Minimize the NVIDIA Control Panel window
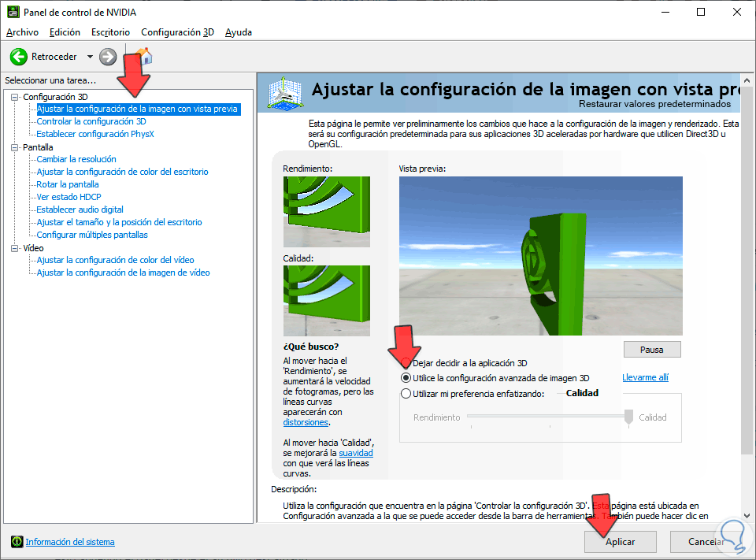The width and height of the screenshot is (756, 560). (x=665, y=12)
